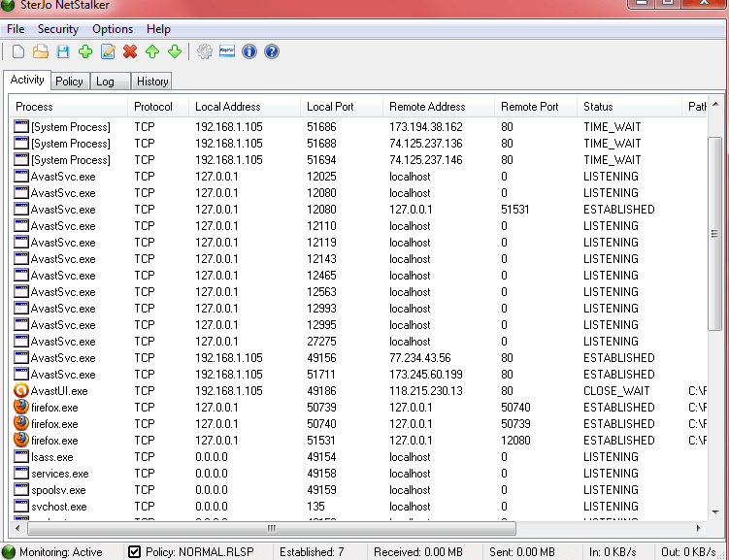Select remote address 74.125.237.136
Viewport: 729px width, 560px height.
point(426,144)
